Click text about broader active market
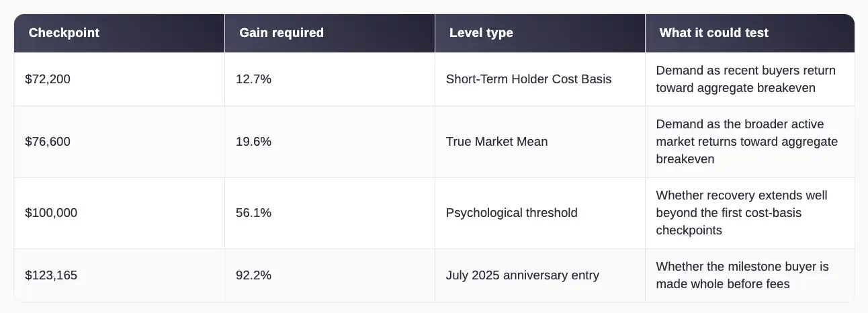 tap(747, 142)
